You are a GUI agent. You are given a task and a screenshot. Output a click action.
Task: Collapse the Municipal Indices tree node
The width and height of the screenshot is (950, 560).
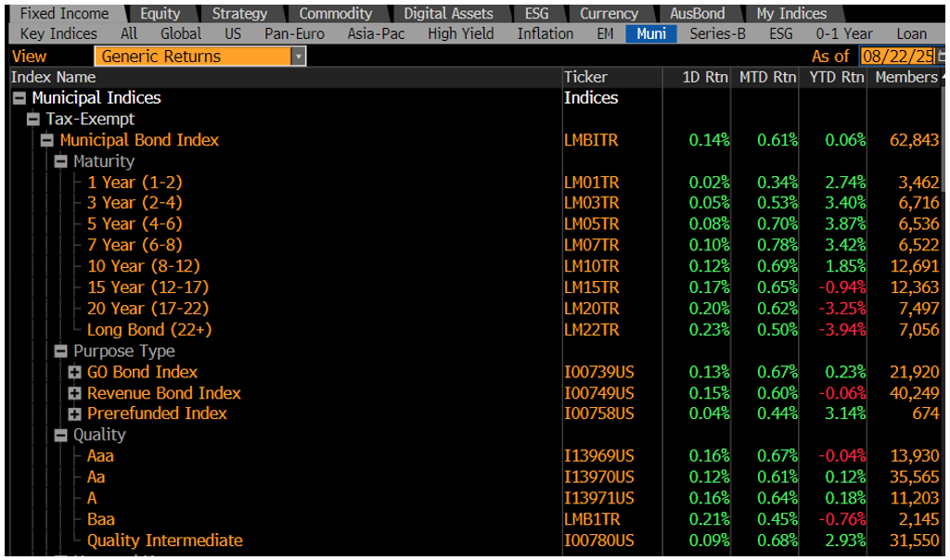click(19, 98)
